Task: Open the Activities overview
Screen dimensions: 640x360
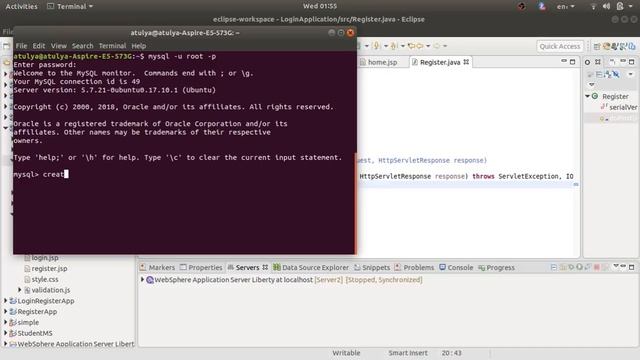Action: [21, 7]
